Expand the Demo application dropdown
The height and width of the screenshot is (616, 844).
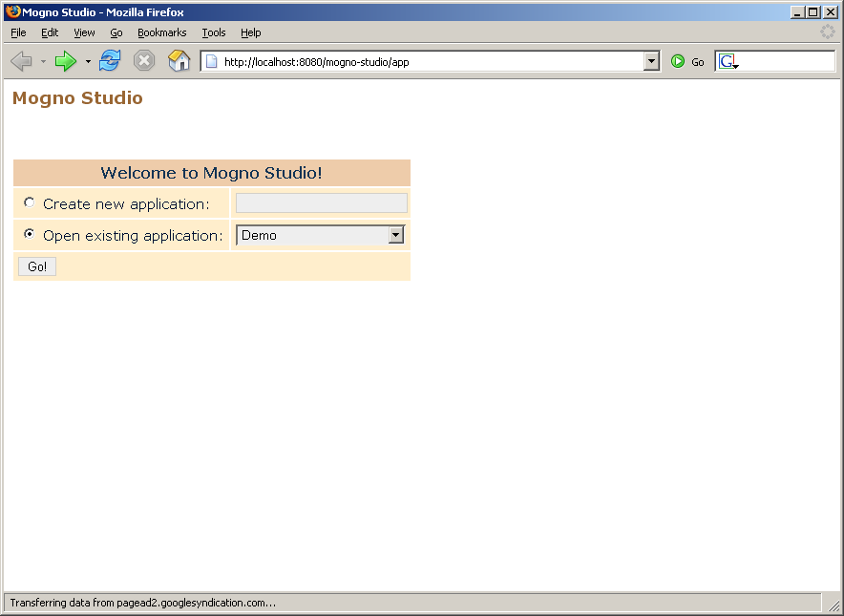pyautogui.click(x=396, y=235)
